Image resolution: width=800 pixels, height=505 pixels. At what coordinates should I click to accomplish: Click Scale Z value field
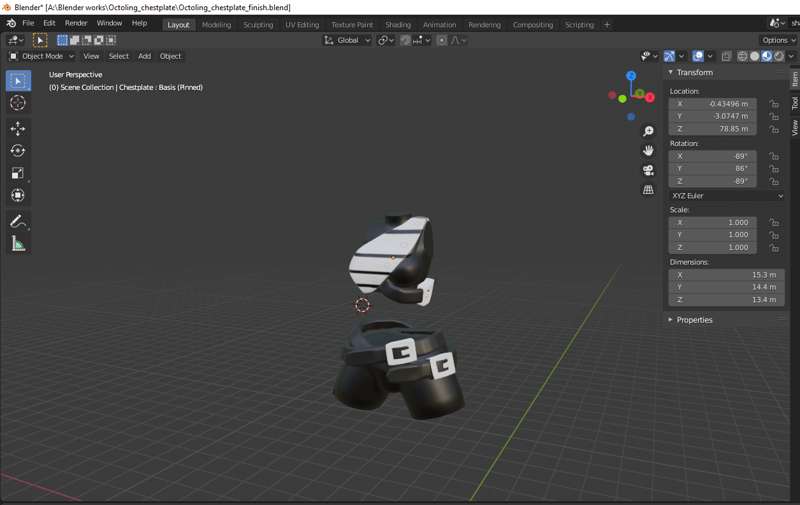point(713,247)
